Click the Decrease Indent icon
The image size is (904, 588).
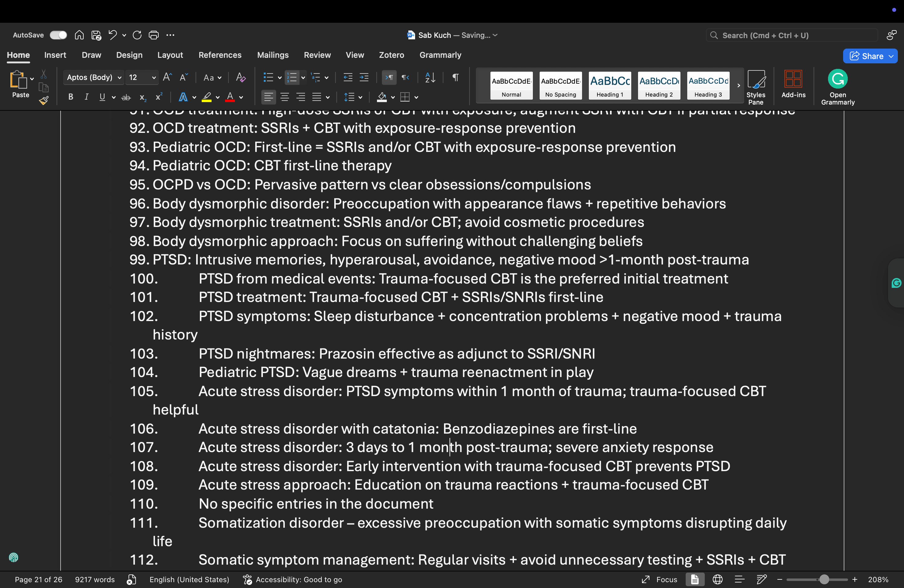pyautogui.click(x=348, y=77)
